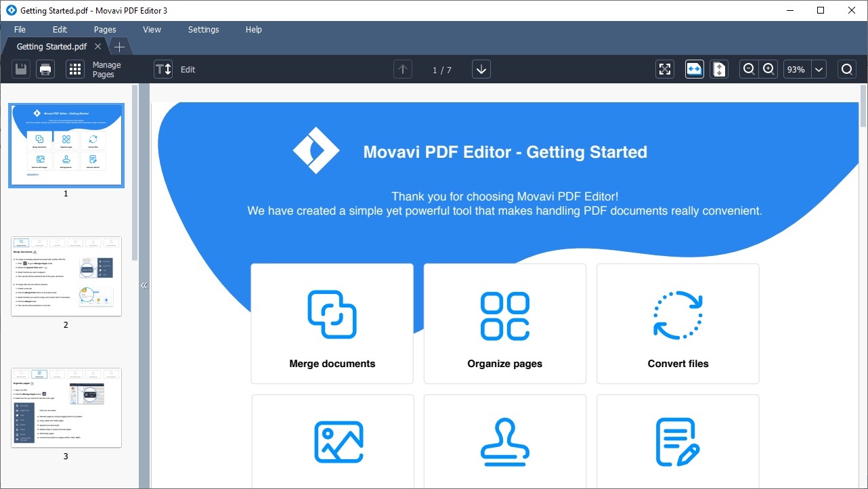Open the View menu
868x489 pixels.
tap(152, 29)
